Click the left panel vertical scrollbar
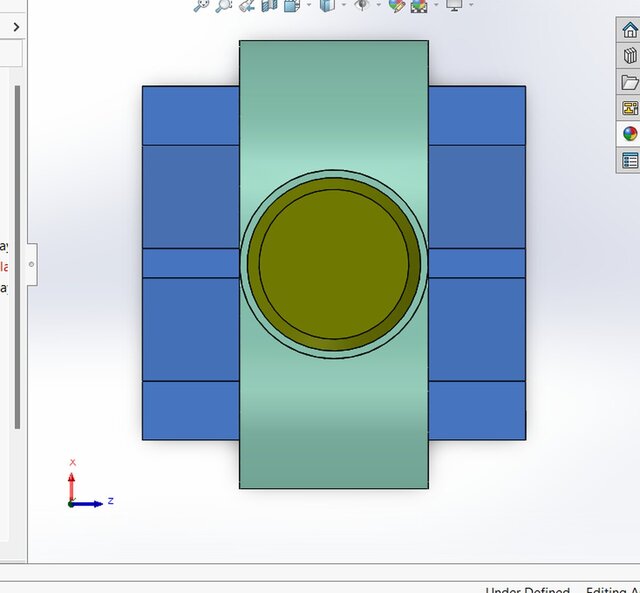Viewport: 640px width, 593px height. pyautogui.click(x=17, y=257)
